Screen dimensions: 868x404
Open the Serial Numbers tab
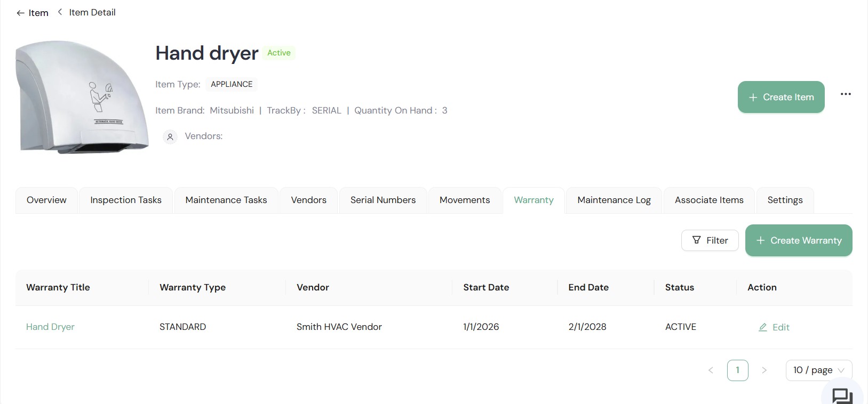pos(383,200)
